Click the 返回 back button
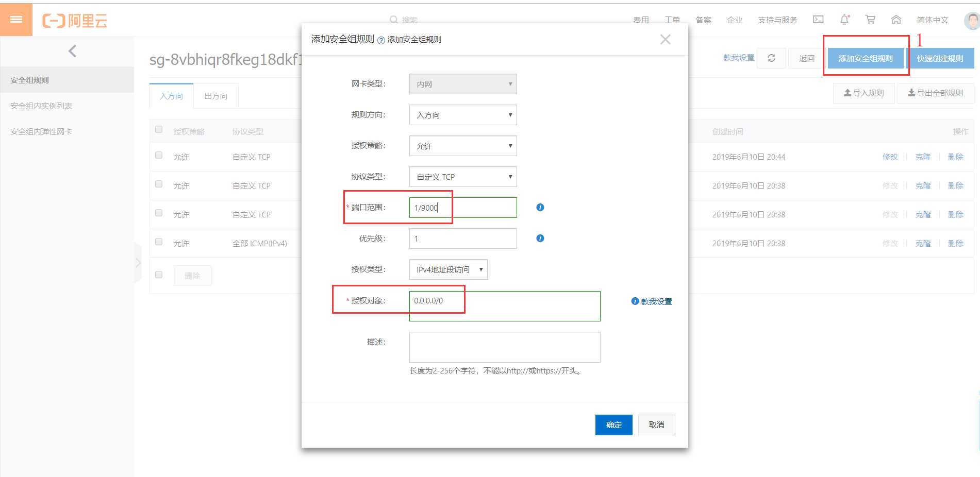The width and height of the screenshot is (980, 477). click(x=807, y=58)
